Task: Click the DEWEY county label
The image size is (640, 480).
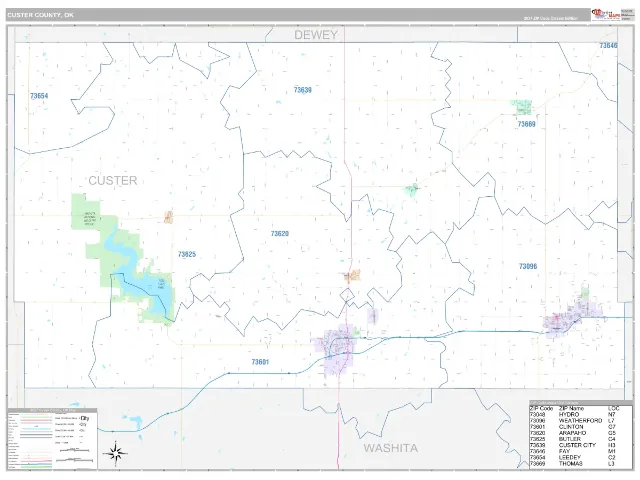Action: pos(316,35)
